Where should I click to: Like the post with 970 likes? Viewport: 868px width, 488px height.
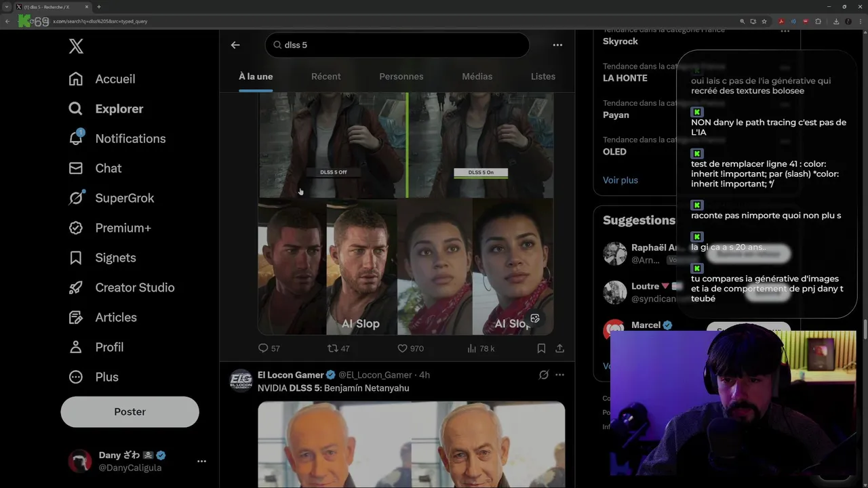410,348
